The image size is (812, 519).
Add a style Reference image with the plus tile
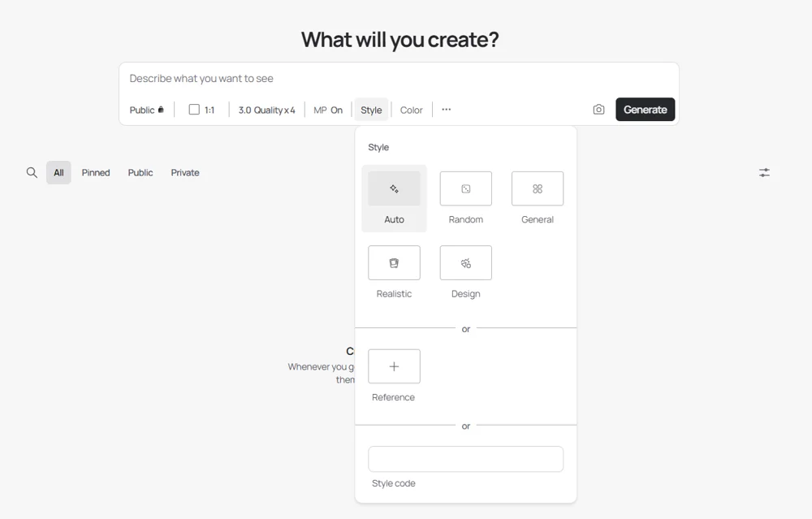tap(394, 366)
